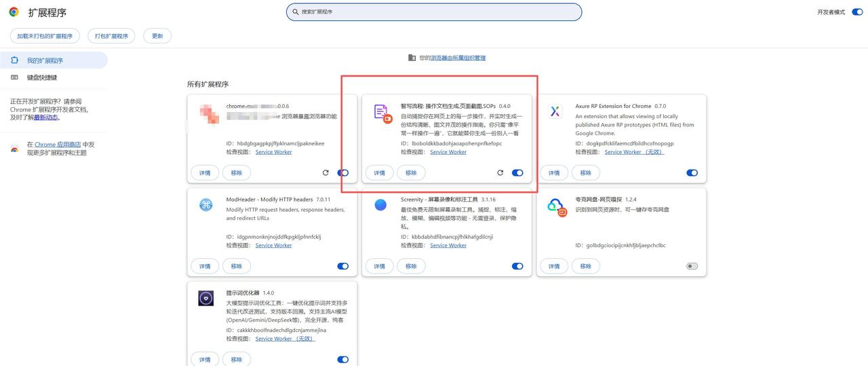This screenshot has height=366, width=868.
Task: Focus the 搜索扩展程序 search field
Action: 434,12
